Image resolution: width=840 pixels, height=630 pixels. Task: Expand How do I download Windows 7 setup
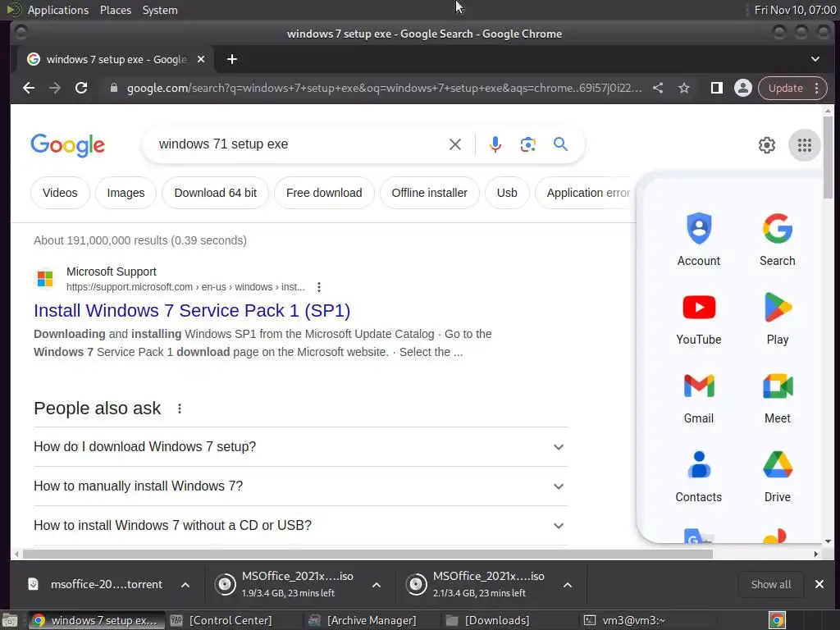point(300,447)
